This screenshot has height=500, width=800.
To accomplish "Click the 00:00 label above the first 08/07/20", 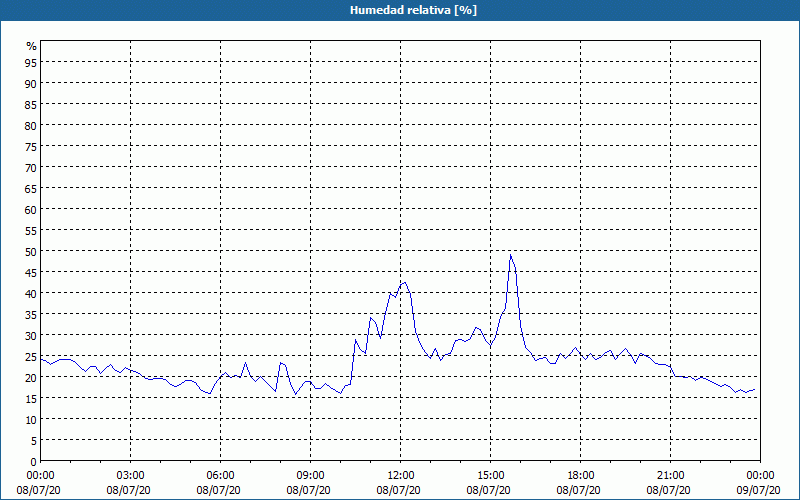I will 41,476.
